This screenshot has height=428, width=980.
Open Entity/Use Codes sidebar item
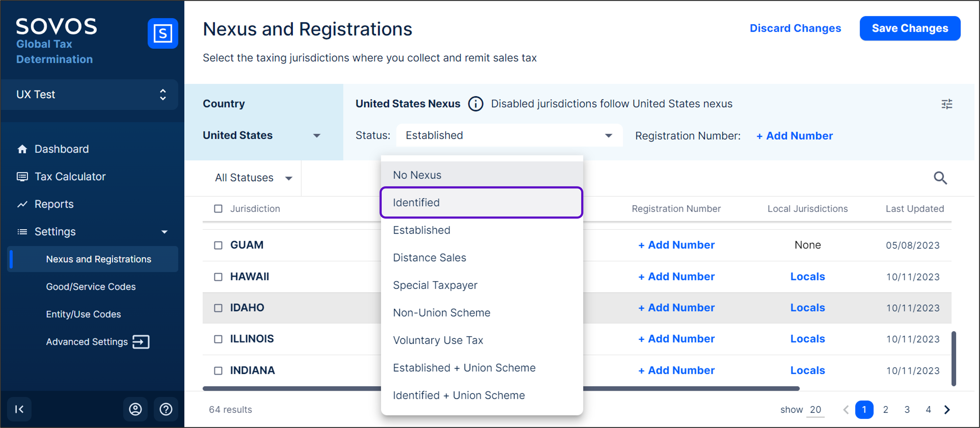click(x=83, y=315)
